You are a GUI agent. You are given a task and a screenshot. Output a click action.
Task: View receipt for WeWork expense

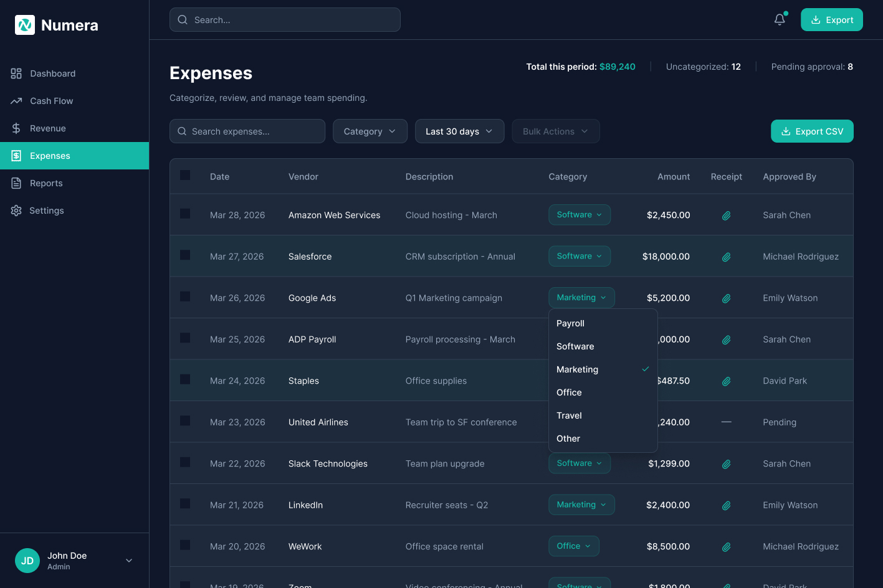coord(726,547)
